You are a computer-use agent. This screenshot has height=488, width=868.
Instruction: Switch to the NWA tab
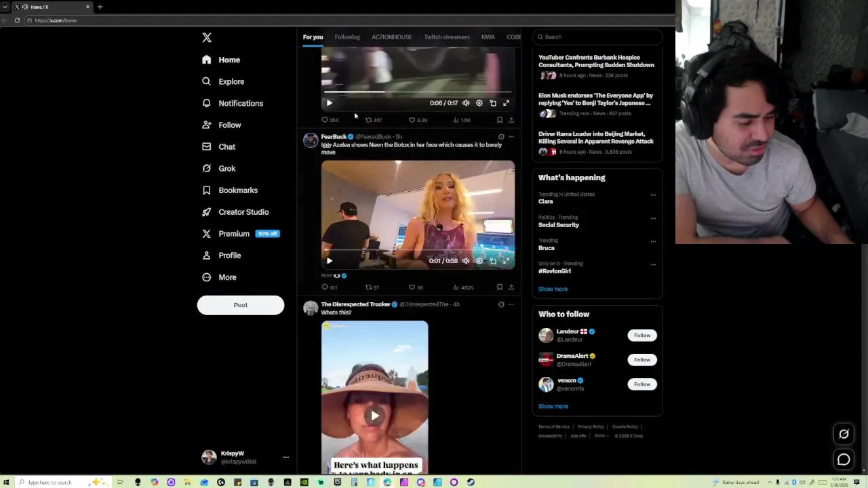point(488,37)
